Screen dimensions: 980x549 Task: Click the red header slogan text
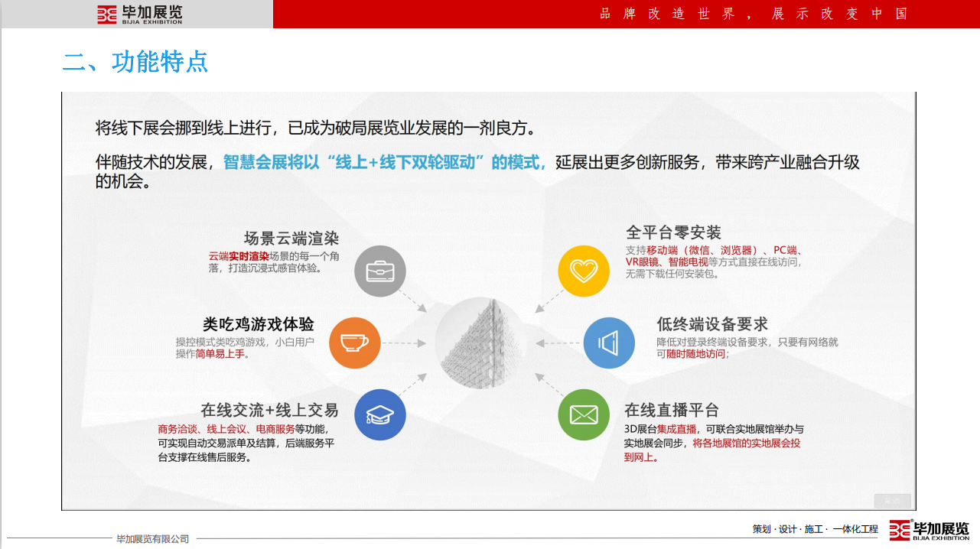tap(754, 14)
